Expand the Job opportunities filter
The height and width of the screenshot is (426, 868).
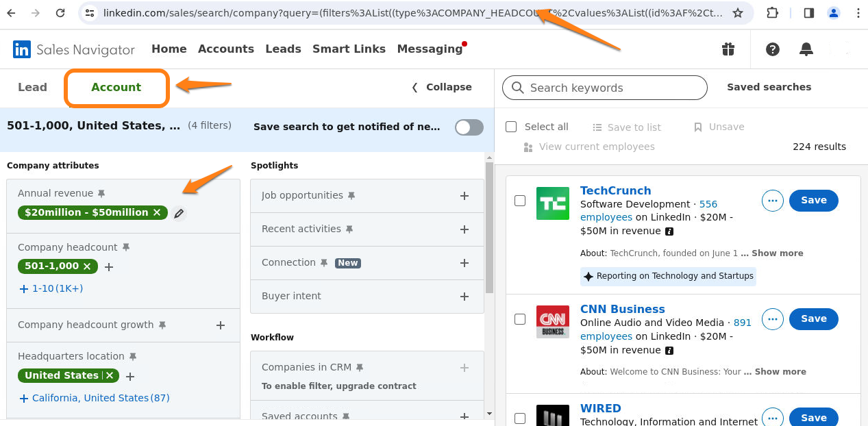(464, 196)
